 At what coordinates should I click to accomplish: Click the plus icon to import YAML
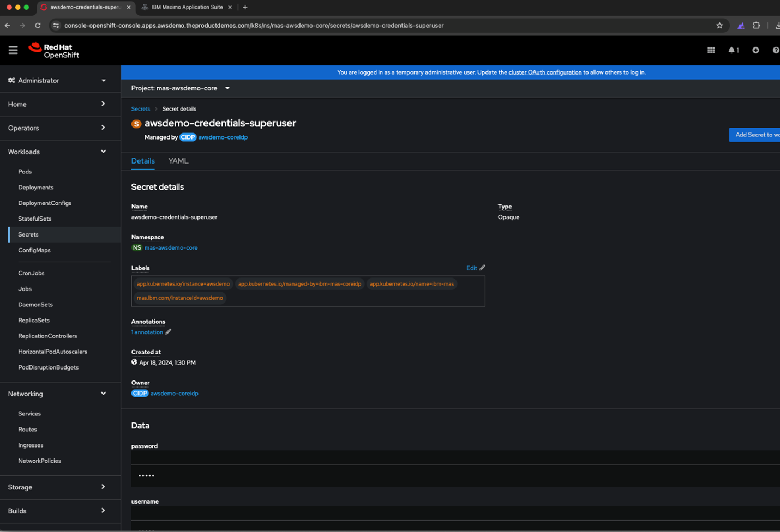coord(755,50)
